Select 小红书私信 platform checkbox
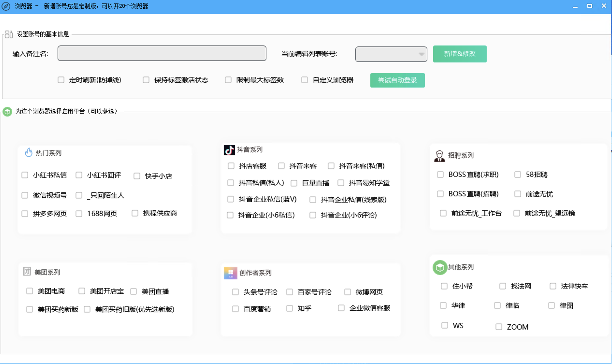This screenshot has width=612, height=364. [25, 175]
